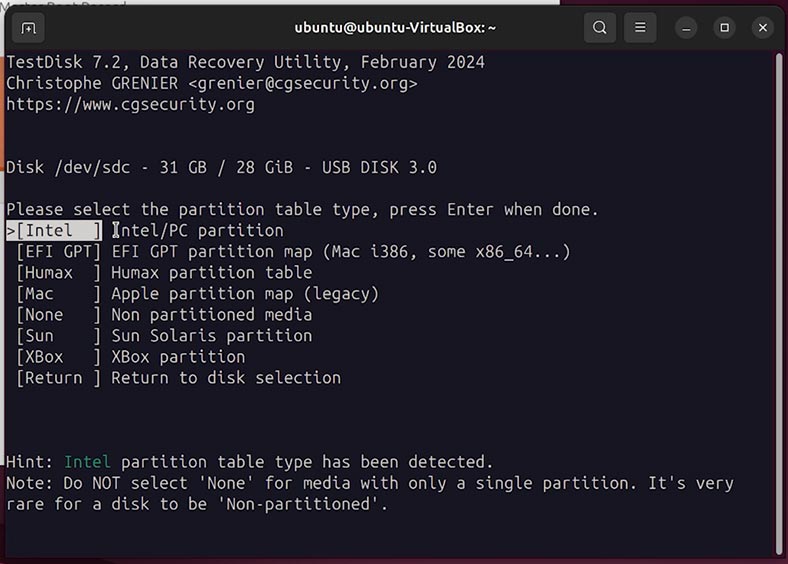Click the 'TestDisk 7.2' header line
The height and width of the screenshot is (564, 788).
(245, 62)
